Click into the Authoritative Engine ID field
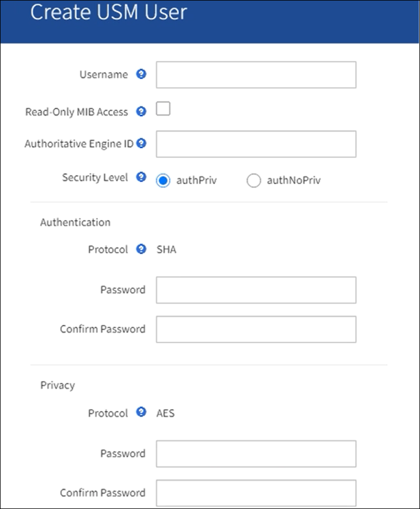 (256, 144)
